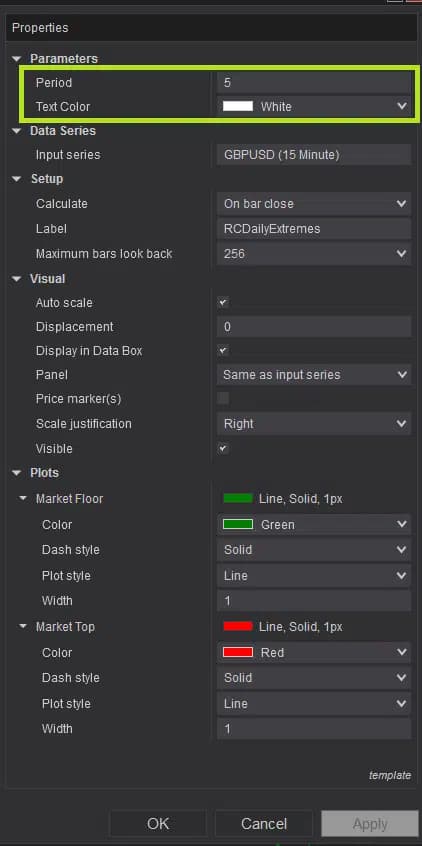The height and width of the screenshot is (846, 422).
Task: Collapse the Parameters section triangle
Action: pos(17,58)
